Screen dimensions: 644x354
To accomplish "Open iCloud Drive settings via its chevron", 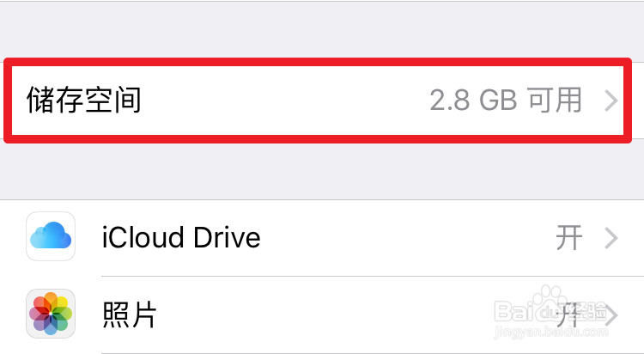I will coord(611,237).
